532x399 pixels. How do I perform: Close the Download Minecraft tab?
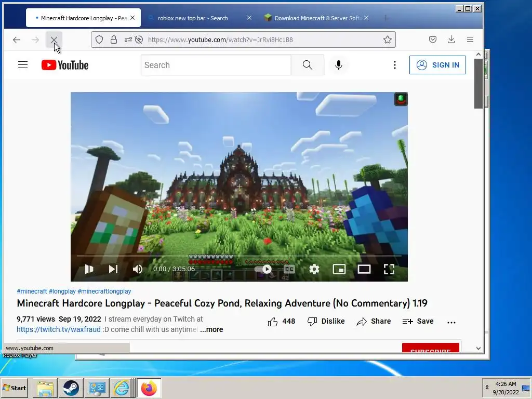366,18
